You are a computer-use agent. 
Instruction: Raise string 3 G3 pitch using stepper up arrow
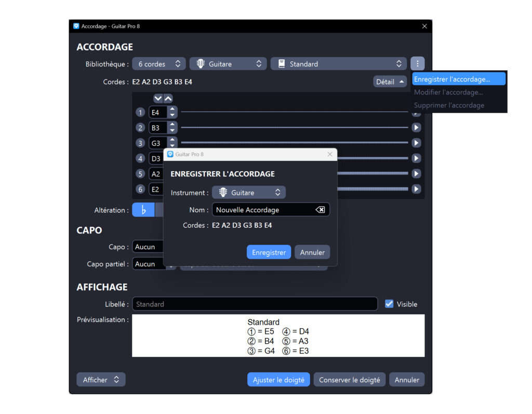(172, 140)
